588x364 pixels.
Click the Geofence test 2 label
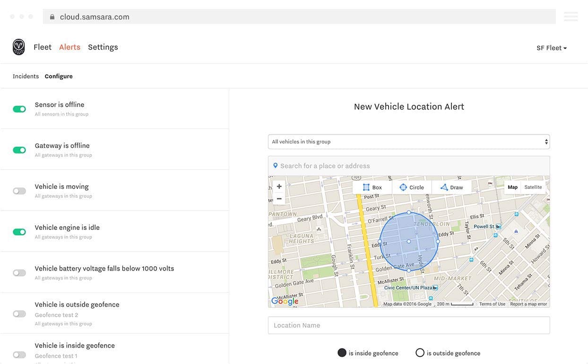[x=56, y=315]
